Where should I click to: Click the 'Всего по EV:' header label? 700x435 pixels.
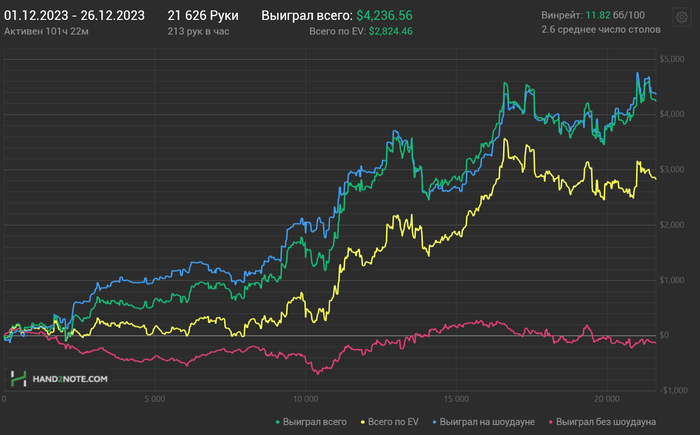pyautogui.click(x=338, y=31)
